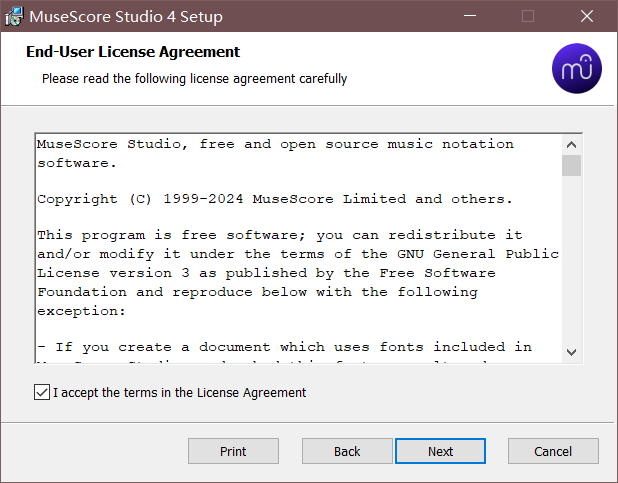
Task: Minimize the MuseScore Studio 4 Setup window
Action: click(469, 16)
